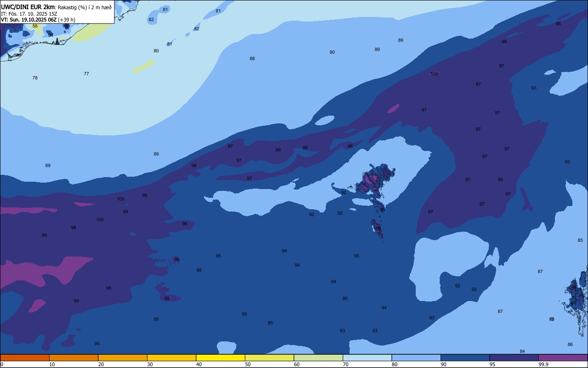The height and width of the screenshot is (368, 588).
Task: Click the legend tick label "40"
Action: [199, 364]
